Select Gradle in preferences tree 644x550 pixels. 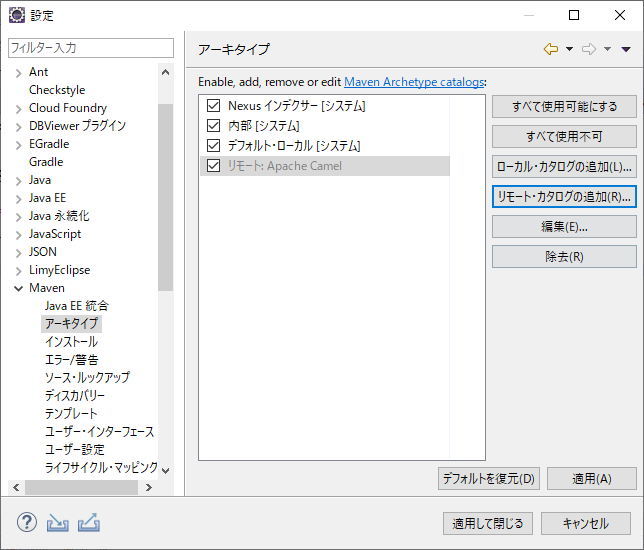(x=46, y=162)
